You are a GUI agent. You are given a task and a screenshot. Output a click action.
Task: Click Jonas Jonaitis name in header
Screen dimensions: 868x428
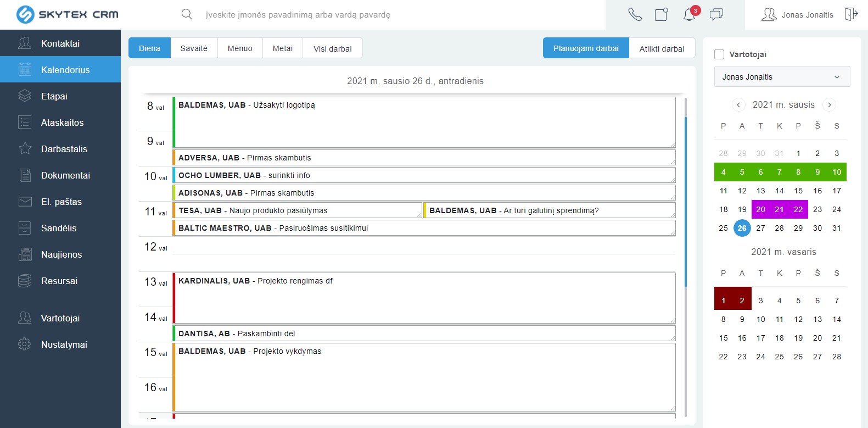pos(807,15)
